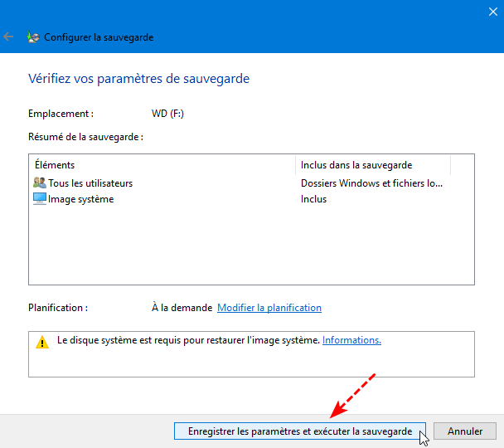
Task: Open the Informations link
Action: coord(351,340)
